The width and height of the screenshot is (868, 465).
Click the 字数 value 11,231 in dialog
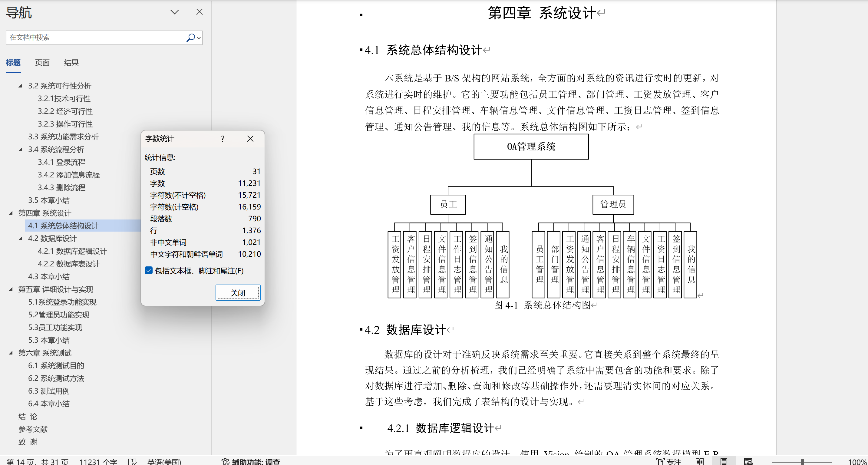tap(249, 183)
